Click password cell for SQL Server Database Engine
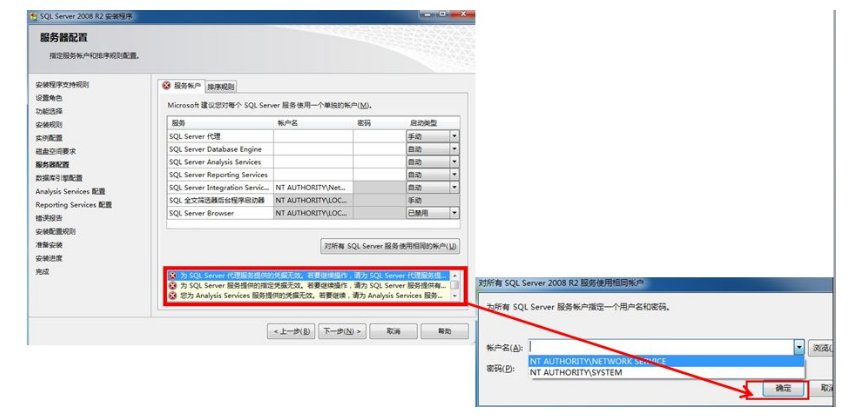This screenshot has width=853, height=416. coord(380,149)
